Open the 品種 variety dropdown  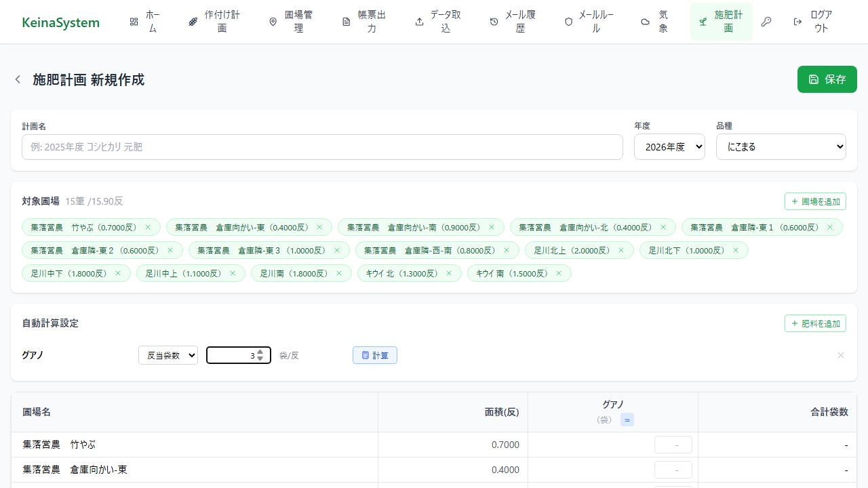click(x=781, y=147)
